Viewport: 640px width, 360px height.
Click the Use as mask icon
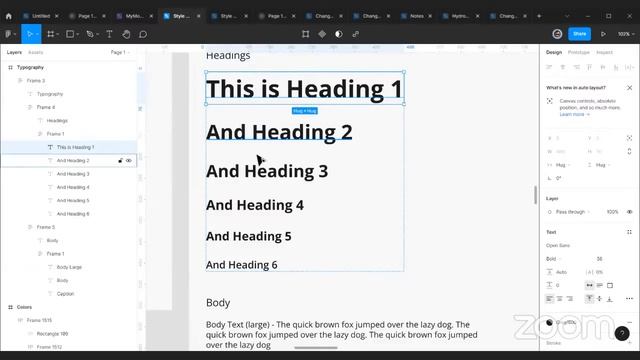click(339, 34)
